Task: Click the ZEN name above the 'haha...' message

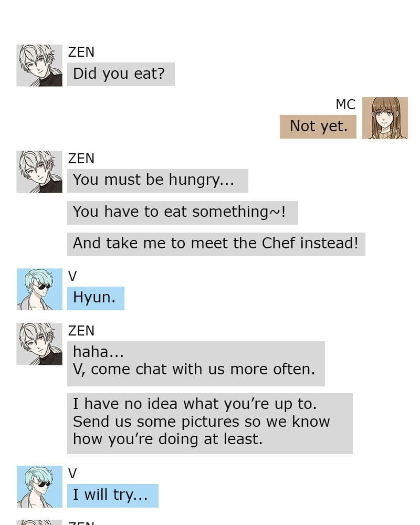Action: pos(81,330)
